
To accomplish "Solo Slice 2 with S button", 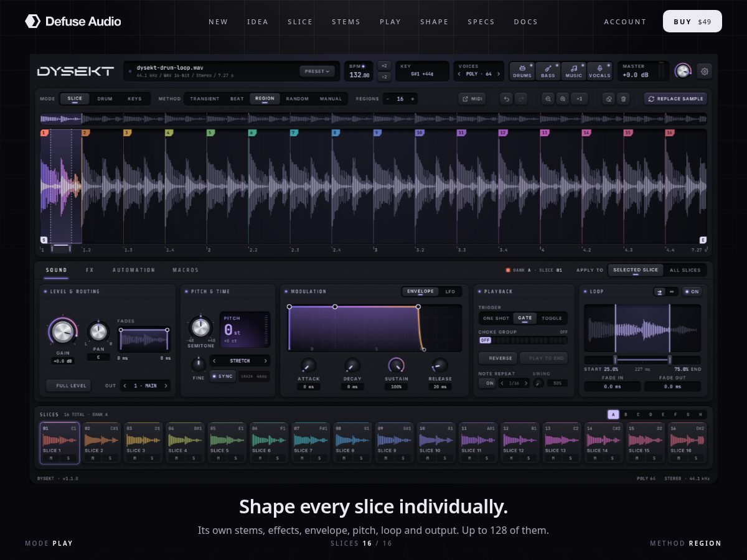I will [110, 458].
